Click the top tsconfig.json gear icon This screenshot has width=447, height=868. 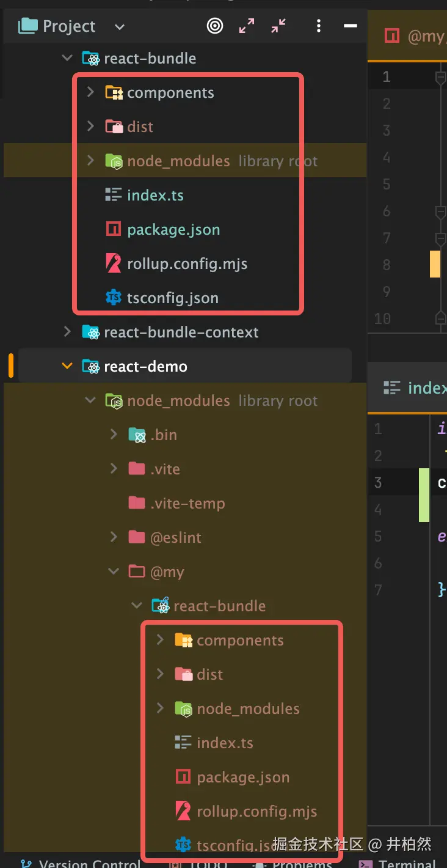pos(114,298)
